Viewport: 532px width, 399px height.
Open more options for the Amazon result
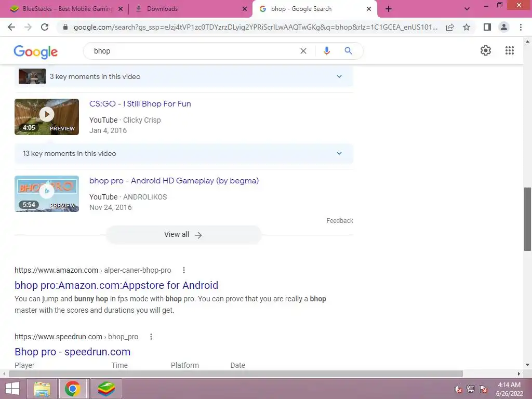[183, 270]
